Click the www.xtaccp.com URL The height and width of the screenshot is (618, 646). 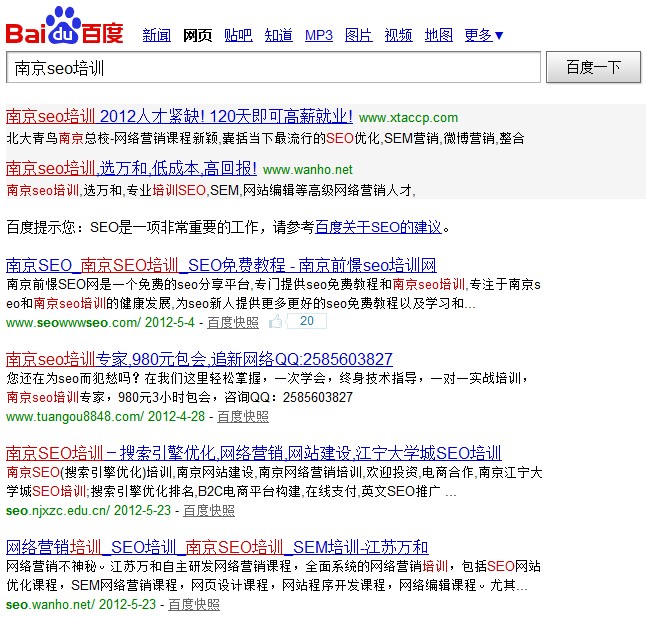click(408, 118)
